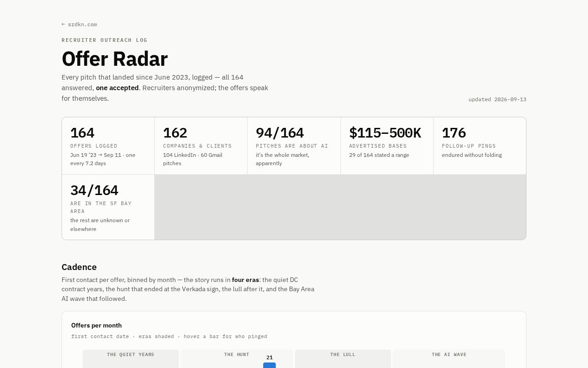Click the chart subtitle about hovering a bar

click(169, 337)
